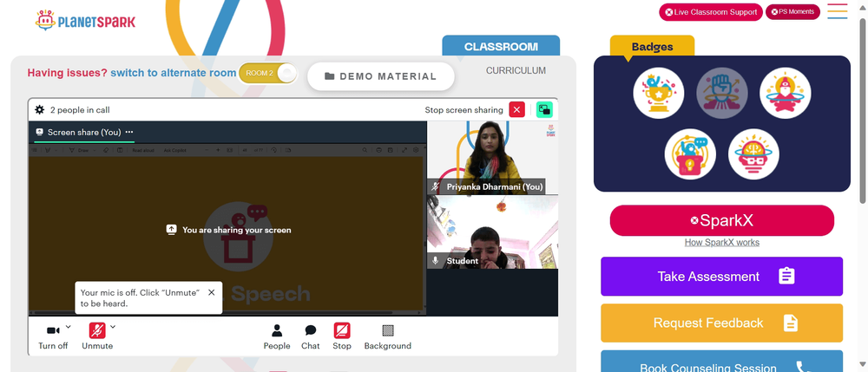Screen dimensions: 868x372
Task: Click Read aloud in shared screen
Action: 143,150
